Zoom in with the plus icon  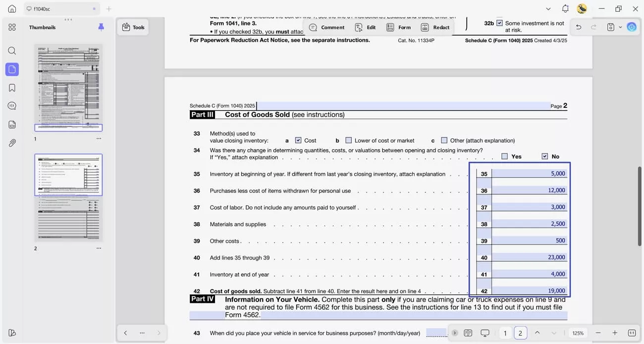click(x=615, y=333)
